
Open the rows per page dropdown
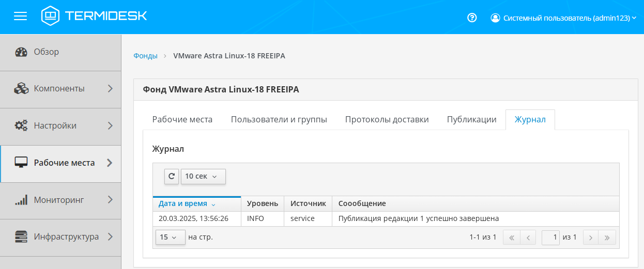170,237
